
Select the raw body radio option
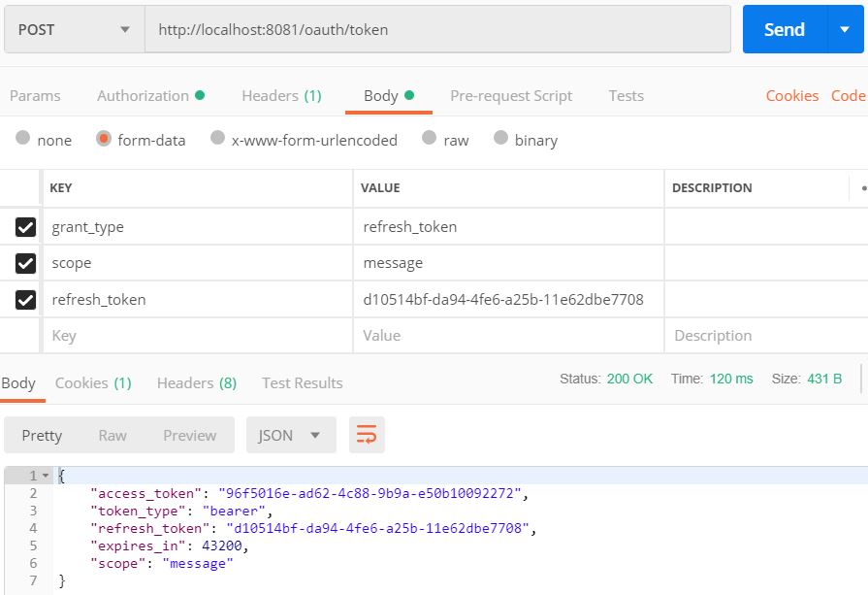[x=429, y=138]
